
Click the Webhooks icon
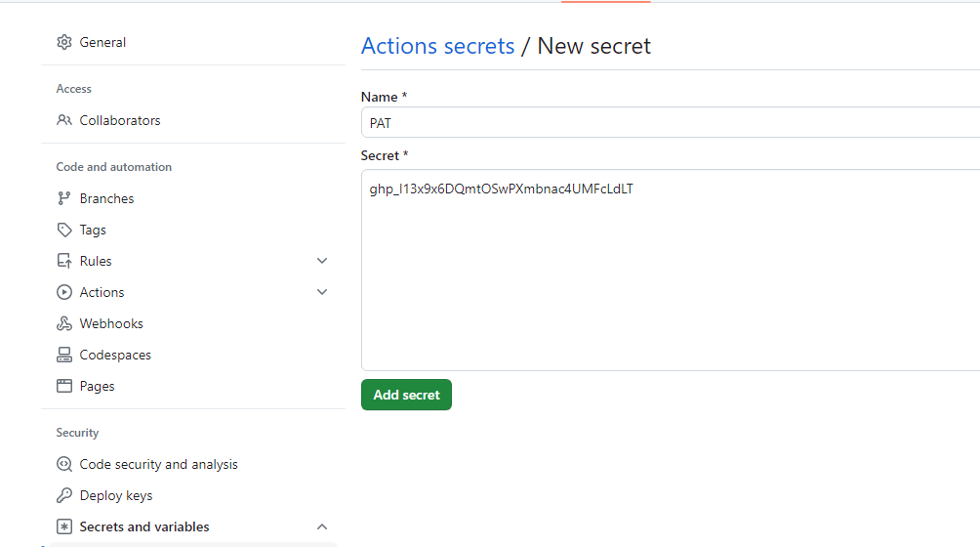point(64,323)
